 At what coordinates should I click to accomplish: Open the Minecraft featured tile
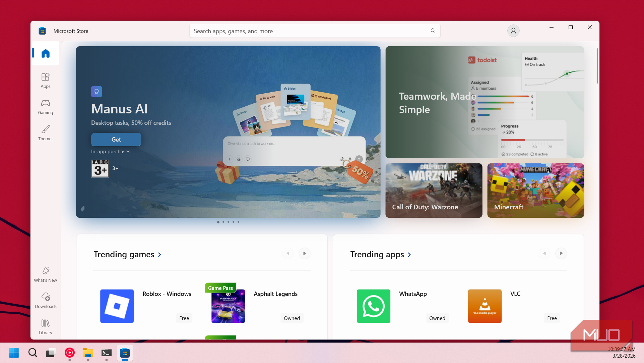click(x=536, y=191)
